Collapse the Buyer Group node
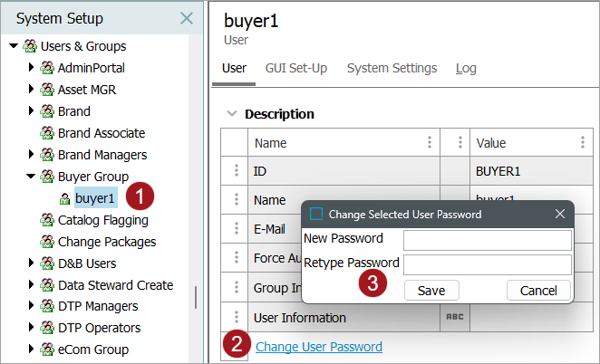 (x=32, y=177)
